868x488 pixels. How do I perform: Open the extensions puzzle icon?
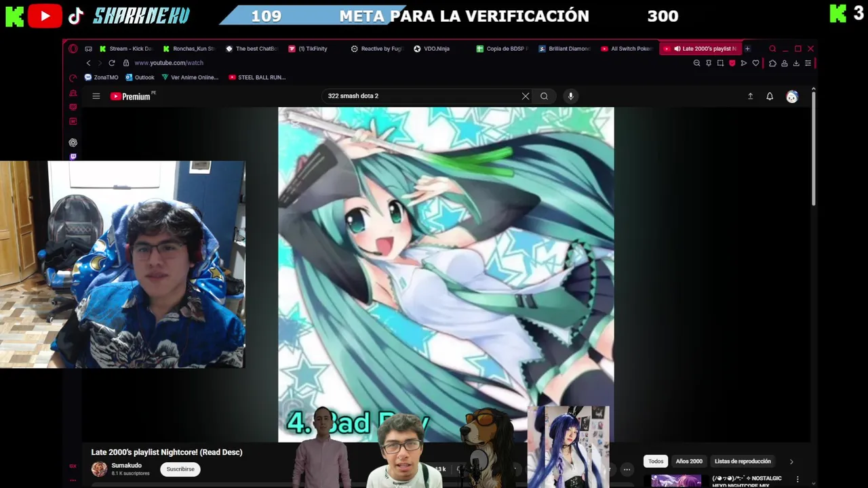click(x=772, y=63)
